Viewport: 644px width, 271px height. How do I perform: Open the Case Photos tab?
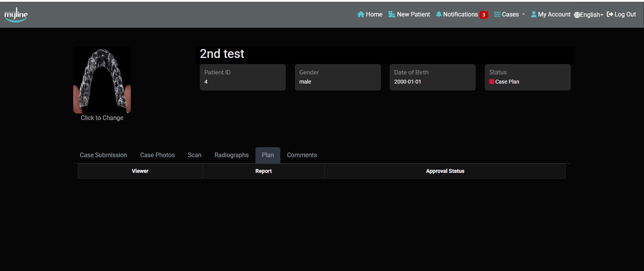[157, 155]
